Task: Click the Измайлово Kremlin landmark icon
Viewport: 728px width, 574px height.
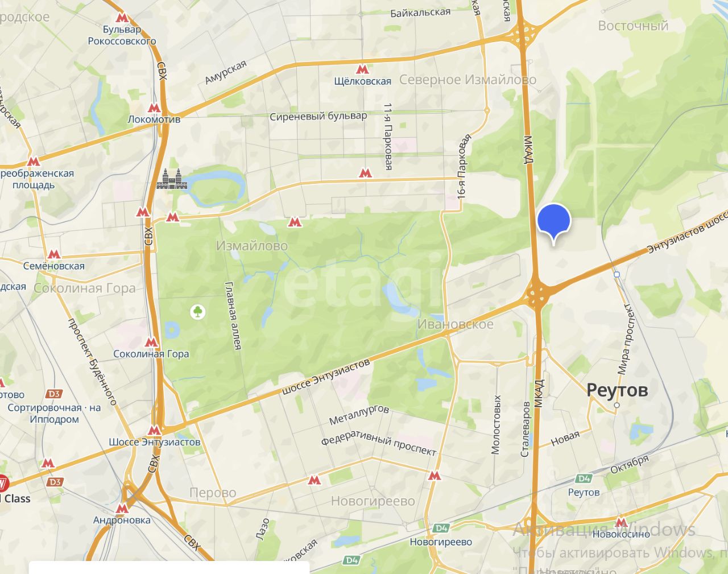Action: click(x=171, y=179)
